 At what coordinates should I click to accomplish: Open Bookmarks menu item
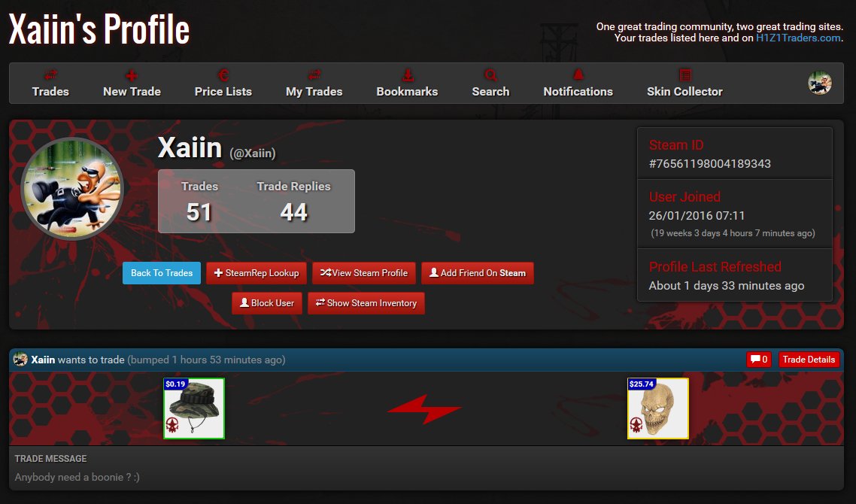(407, 92)
